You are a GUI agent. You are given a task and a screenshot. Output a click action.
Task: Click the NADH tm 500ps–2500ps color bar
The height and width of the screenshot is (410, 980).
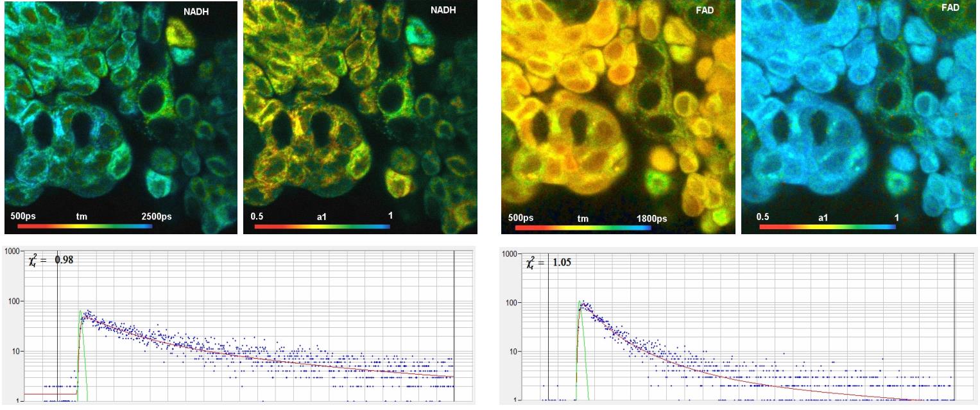click(85, 226)
